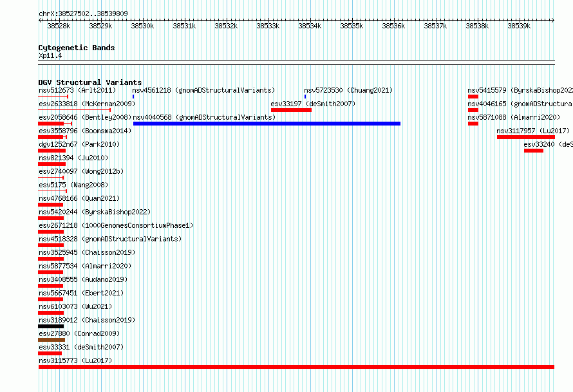Open nsv4561218 (gnomADStructuralVariants) variant
This screenshot has height=392, width=573.
coord(203,90)
